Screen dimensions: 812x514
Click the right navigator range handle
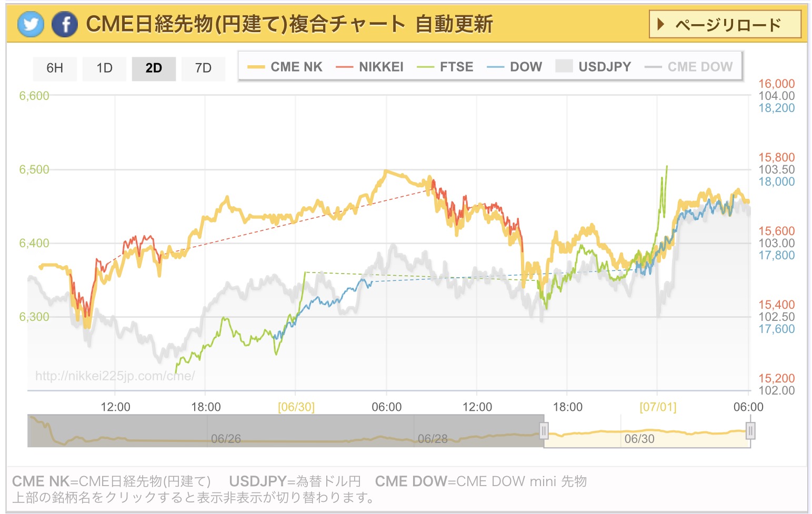coord(750,431)
